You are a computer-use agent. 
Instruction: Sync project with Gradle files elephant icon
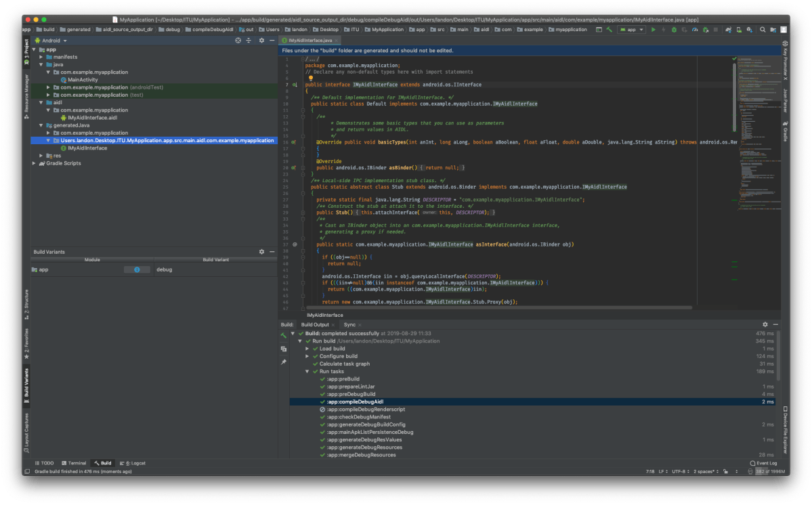[x=729, y=30]
